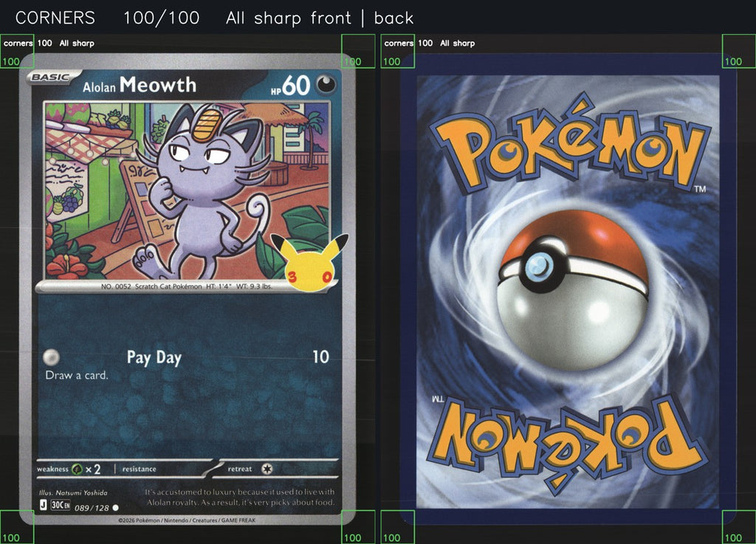Click the 'NO. 0052 Scratch Cat Pokémon' info strip
The image size is (756, 544).
coord(187,286)
